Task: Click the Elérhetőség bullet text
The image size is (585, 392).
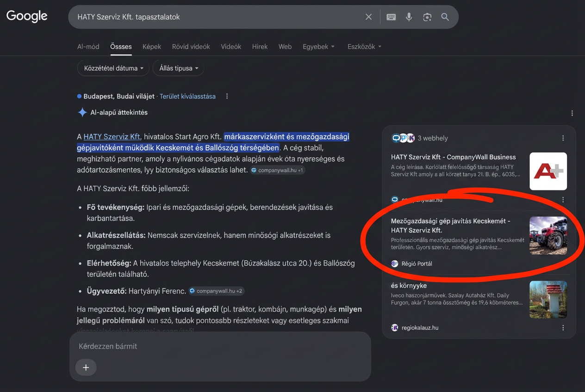Action: pos(221,269)
